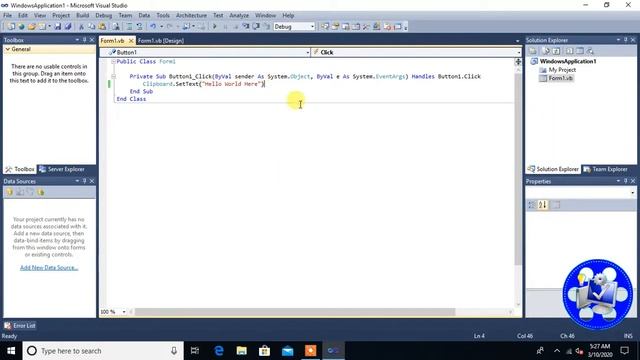The image size is (640, 360).
Task: Click Solution Explorer Properties toolbar icon
Action: coord(533,51)
